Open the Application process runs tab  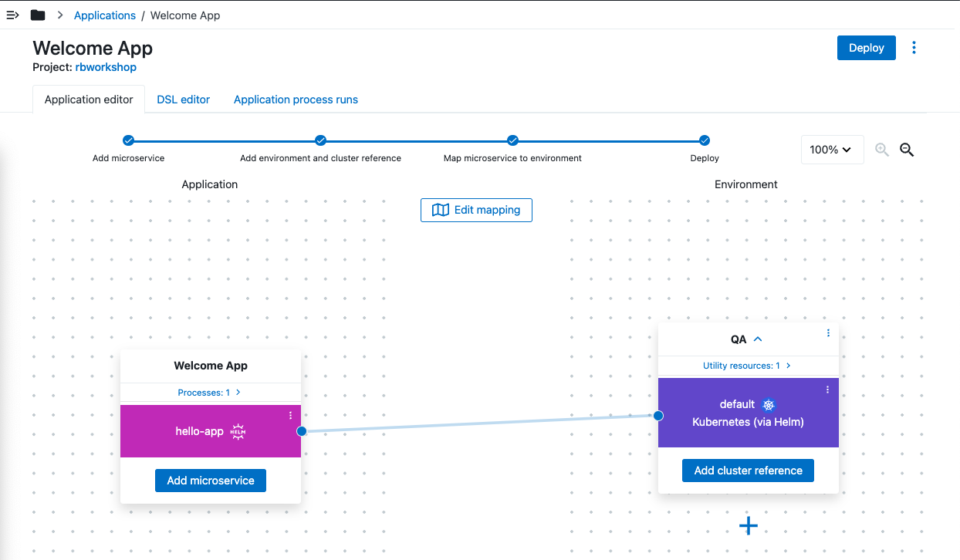pos(296,100)
